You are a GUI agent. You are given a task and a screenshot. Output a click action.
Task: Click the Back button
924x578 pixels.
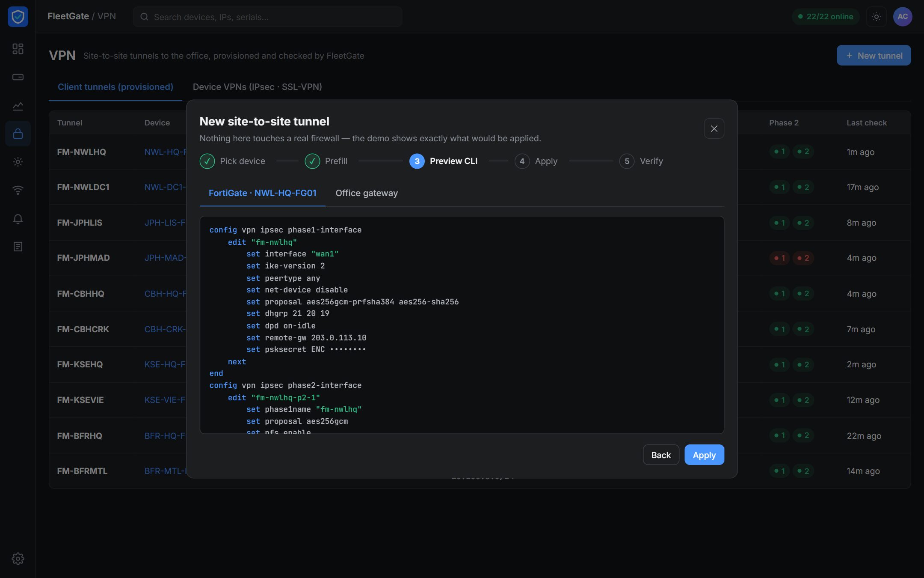click(661, 455)
